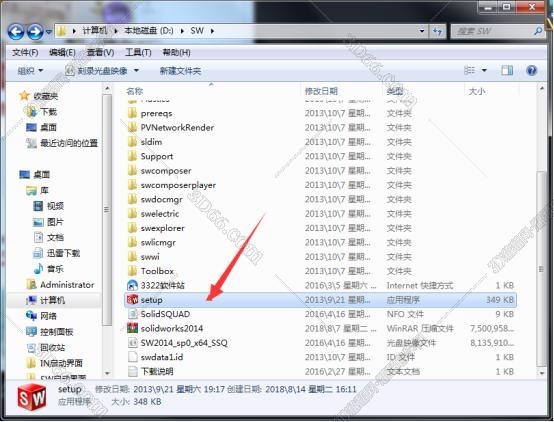Open 库 in the navigation tree
The height and width of the screenshot is (422, 554).
[44, 191]
